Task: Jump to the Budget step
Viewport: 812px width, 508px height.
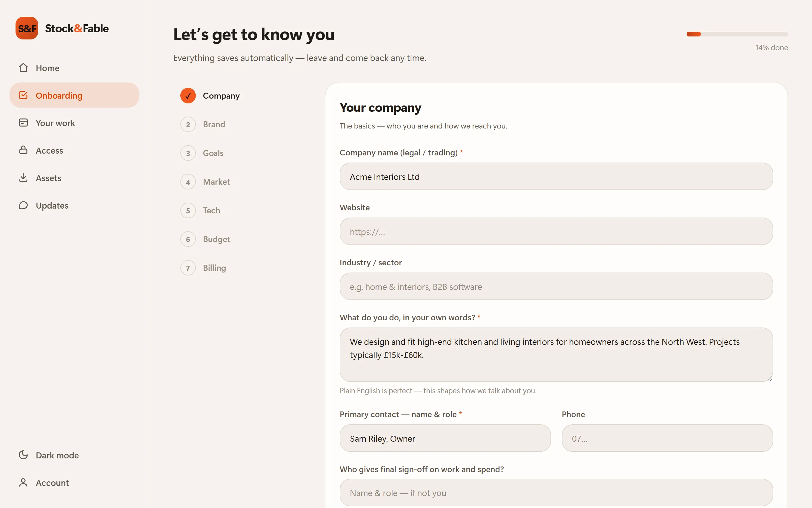Action: [x=216, y=239]
